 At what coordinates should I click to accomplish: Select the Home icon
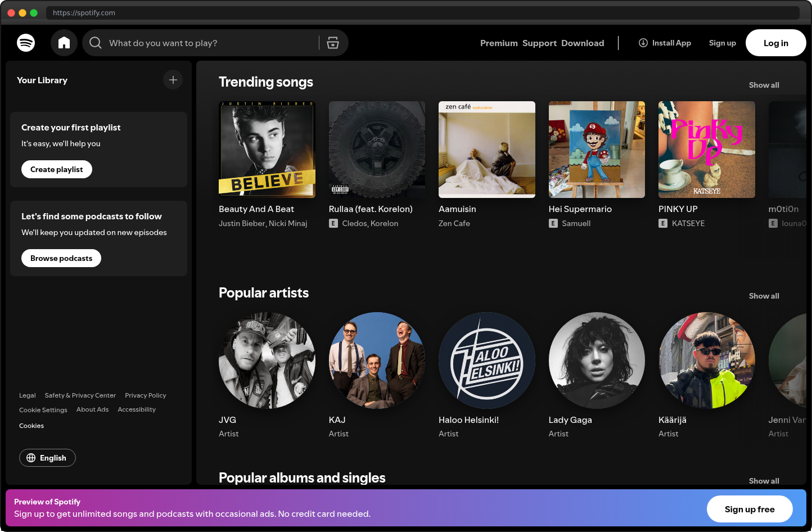(64, 43)
